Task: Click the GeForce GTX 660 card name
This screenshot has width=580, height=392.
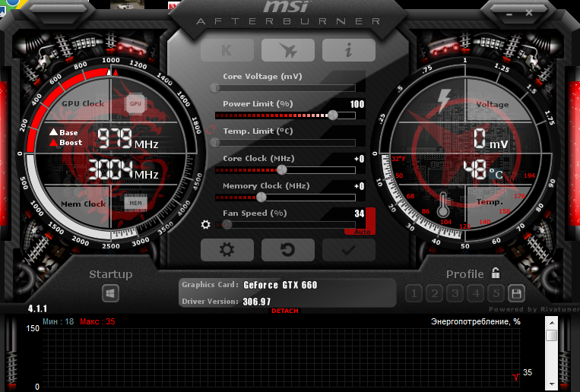Action: pos(280,285)
